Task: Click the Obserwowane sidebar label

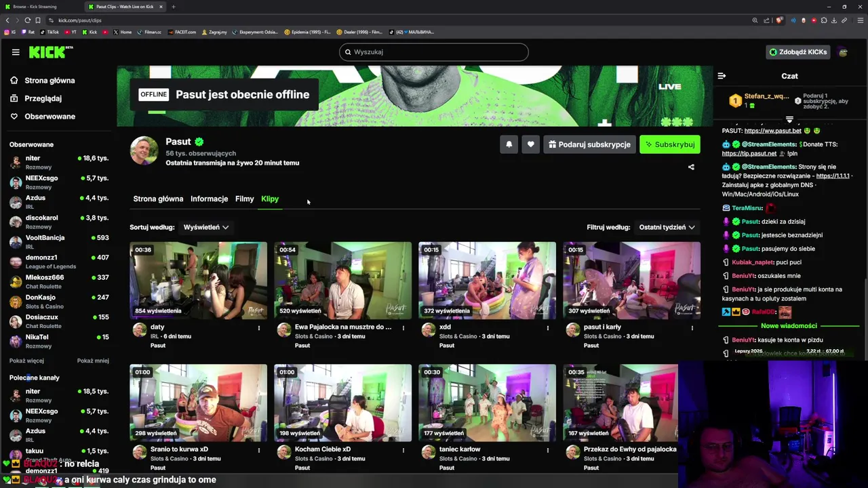Action: coord(50,117)
